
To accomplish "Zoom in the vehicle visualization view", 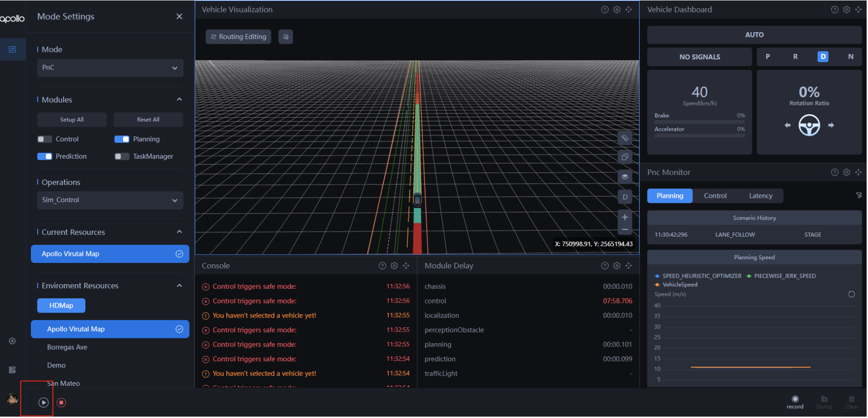I will 626,218.
